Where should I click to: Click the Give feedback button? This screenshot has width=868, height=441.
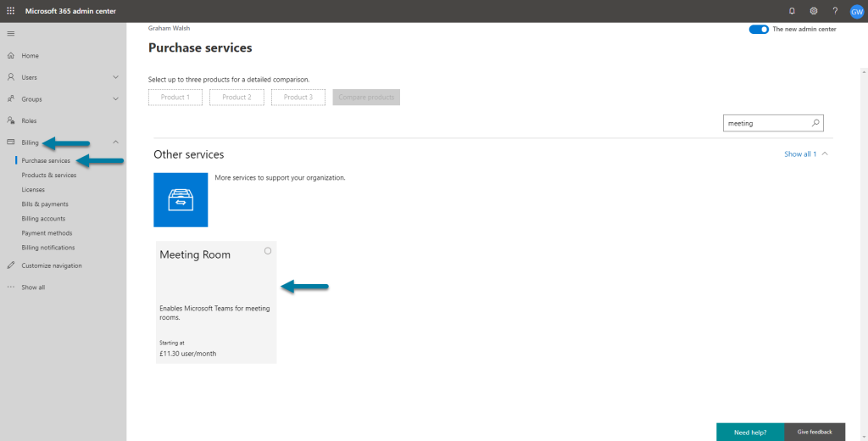tap(815, 433)
